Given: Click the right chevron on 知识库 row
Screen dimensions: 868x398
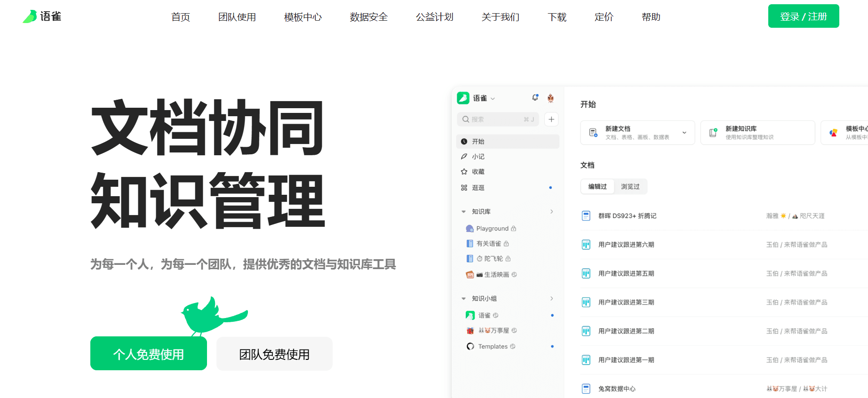Looking at the screenshot, I should tap(552, 212).
